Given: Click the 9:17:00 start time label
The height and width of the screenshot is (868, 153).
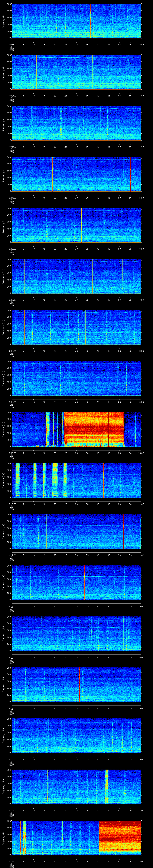Looking at the screenshot, I should (x=12, y=861).
